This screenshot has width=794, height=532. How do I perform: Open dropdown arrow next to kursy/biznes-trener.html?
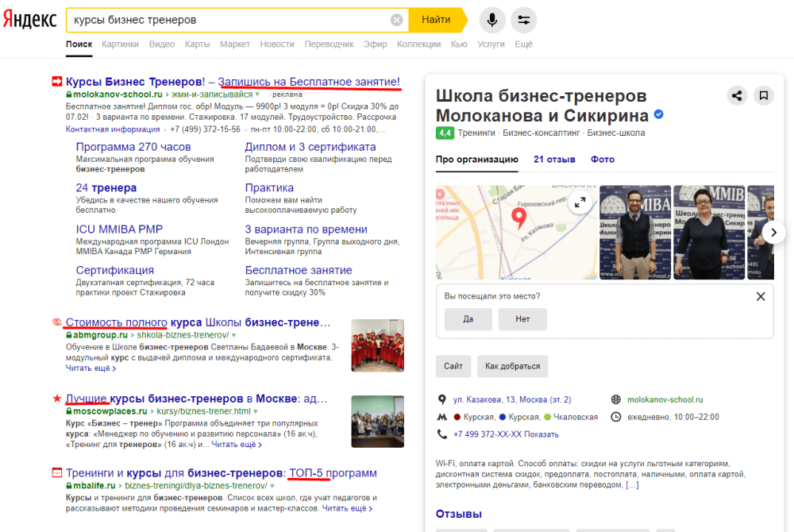pos(256,411)
